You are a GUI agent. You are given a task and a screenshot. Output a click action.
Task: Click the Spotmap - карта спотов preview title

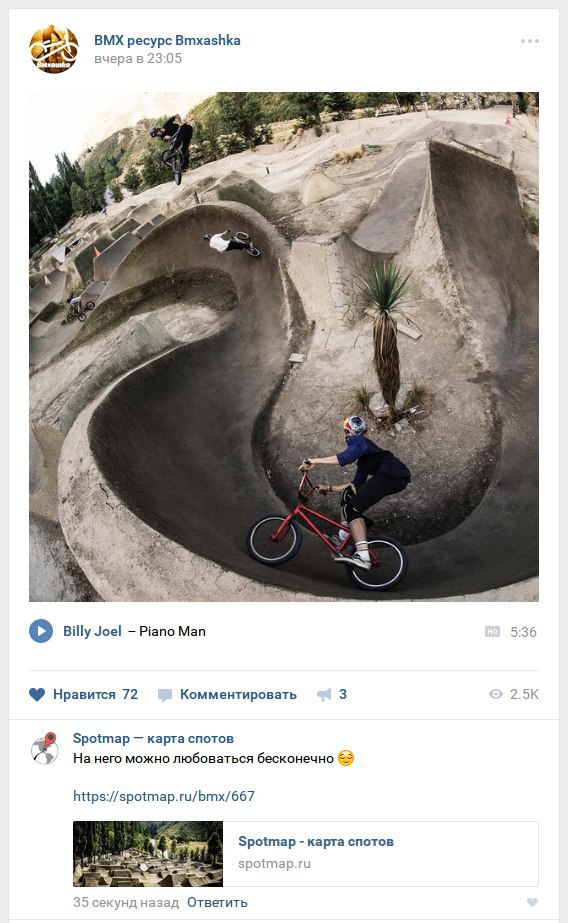click(315, 841)
